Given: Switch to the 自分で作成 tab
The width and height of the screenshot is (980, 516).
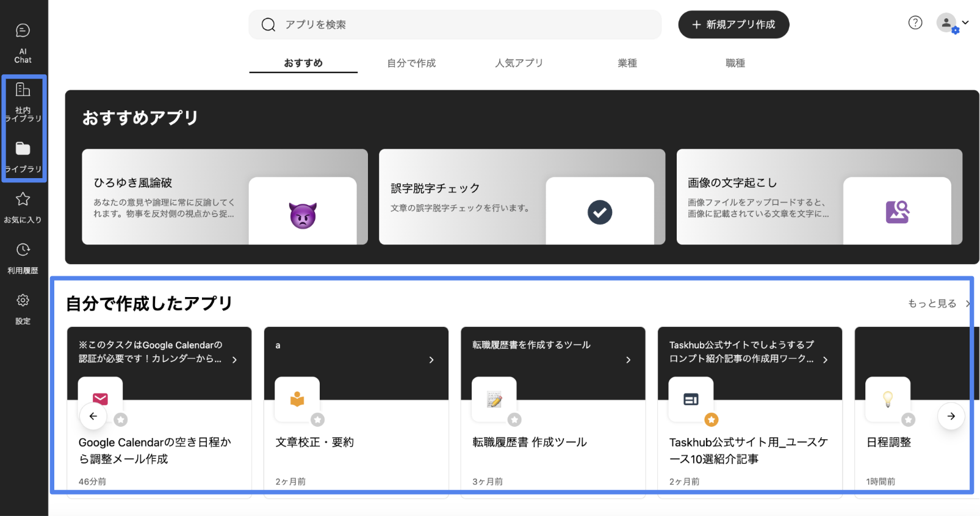Looking at the screenshot, I should pyautogui.click(x=411, y=63).
